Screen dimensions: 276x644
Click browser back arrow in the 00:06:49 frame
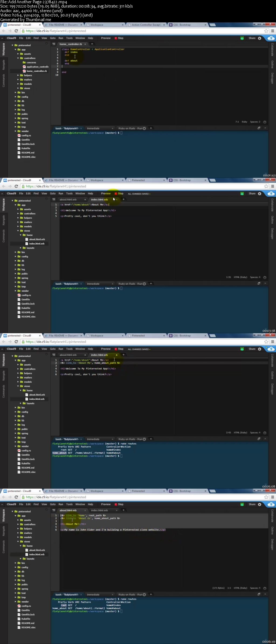point(4,497)
